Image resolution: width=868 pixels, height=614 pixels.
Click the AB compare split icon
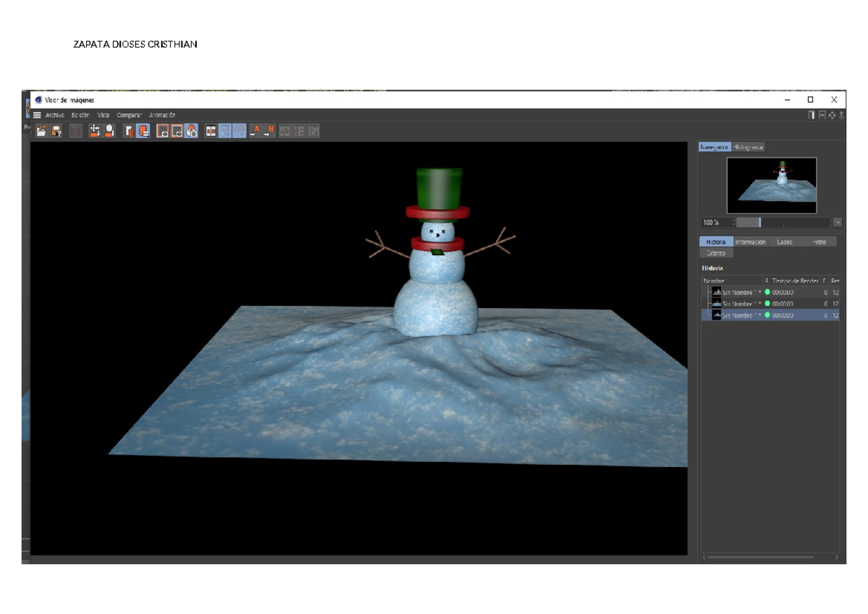tap(224, 131)
